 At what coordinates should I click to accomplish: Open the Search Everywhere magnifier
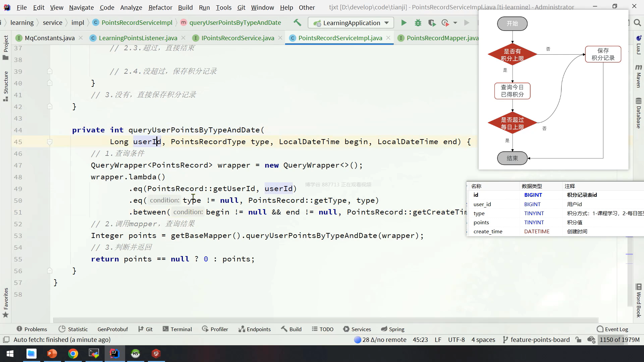click(x=637, y=23)
